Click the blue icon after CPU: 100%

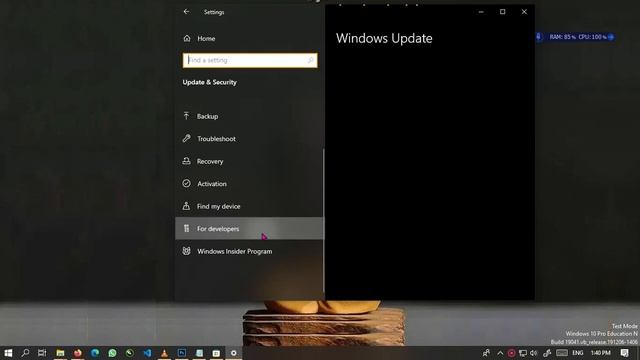pos(611,37)
